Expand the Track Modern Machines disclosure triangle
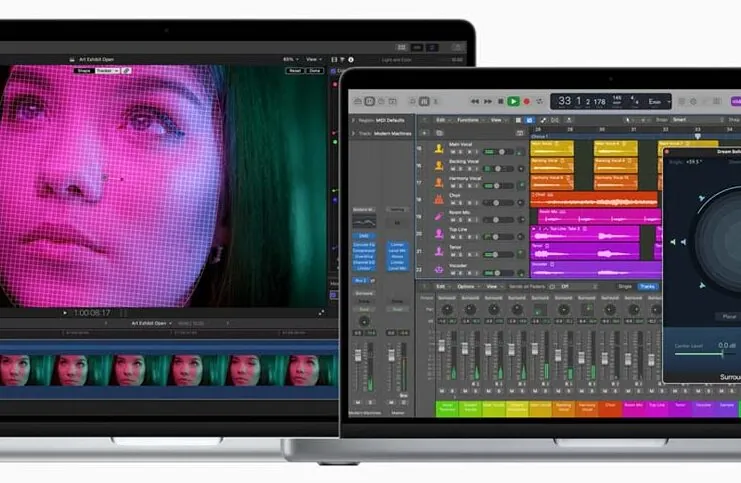Image resolution: width=741 pixels, height=483 pixels. [353, 134]
